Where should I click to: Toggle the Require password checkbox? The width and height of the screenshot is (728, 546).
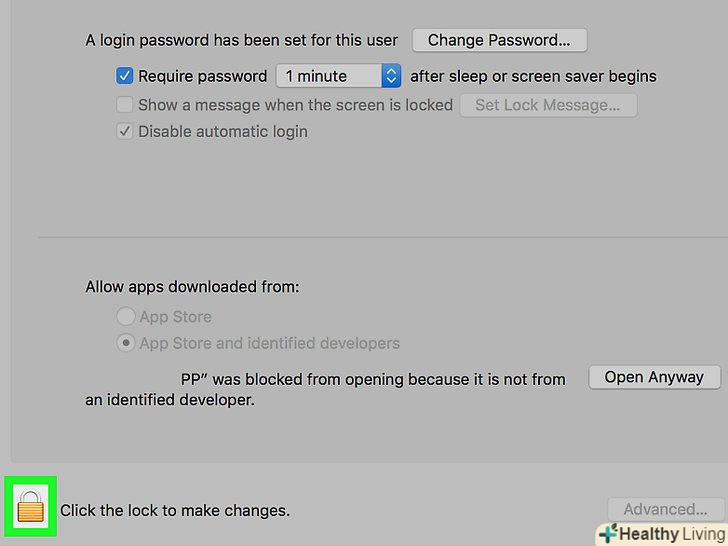point(125,75)
